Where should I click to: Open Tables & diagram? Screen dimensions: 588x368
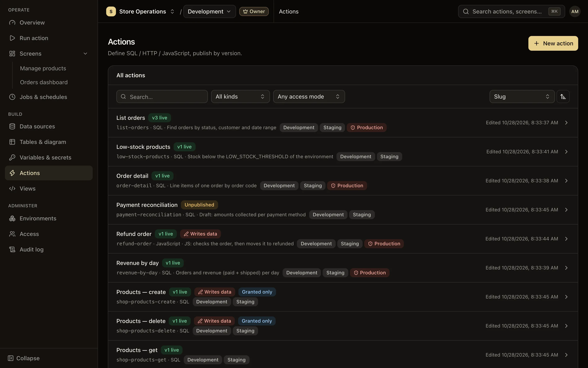click(x=49, y=142)
